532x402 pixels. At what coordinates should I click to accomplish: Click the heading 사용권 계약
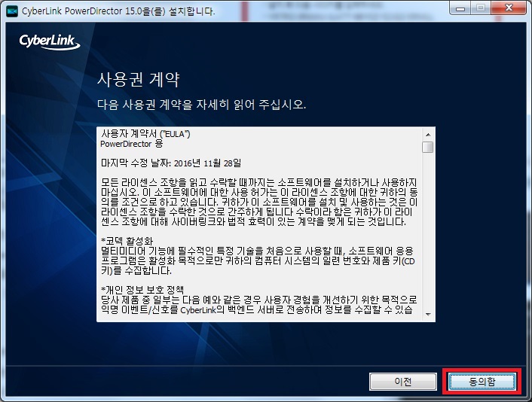tap(139, 79)
